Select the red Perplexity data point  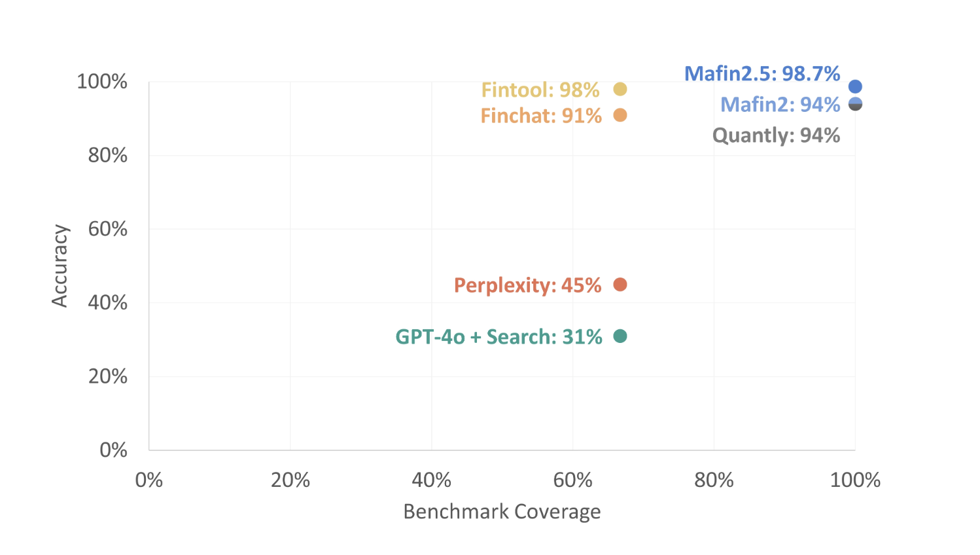[x=620, y=285]
